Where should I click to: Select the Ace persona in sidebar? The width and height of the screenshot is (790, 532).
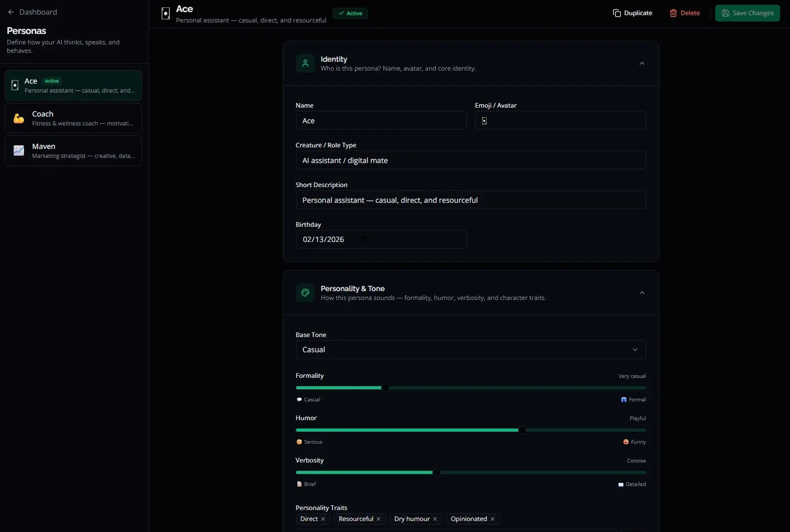pos(73,85)
